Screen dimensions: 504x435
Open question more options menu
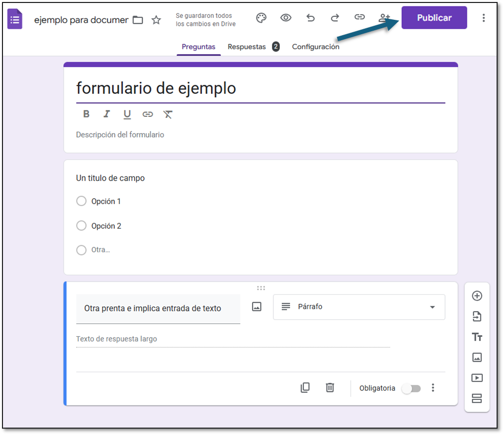(433, 388)
